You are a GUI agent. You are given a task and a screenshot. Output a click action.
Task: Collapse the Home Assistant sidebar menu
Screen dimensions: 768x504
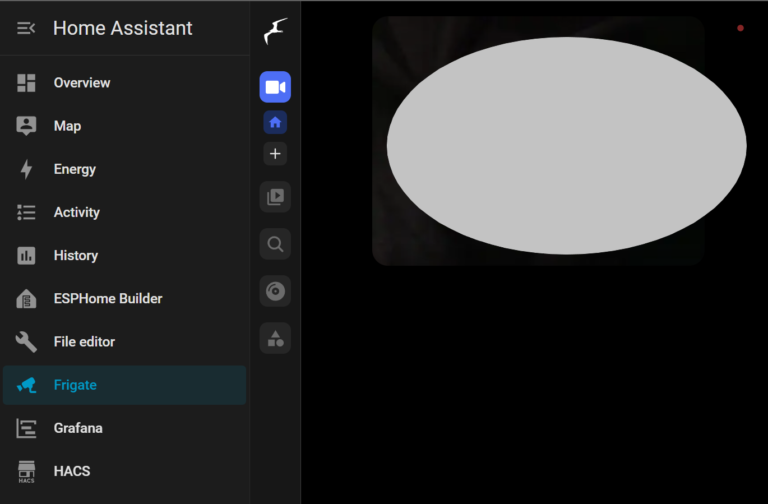[26, 28]
